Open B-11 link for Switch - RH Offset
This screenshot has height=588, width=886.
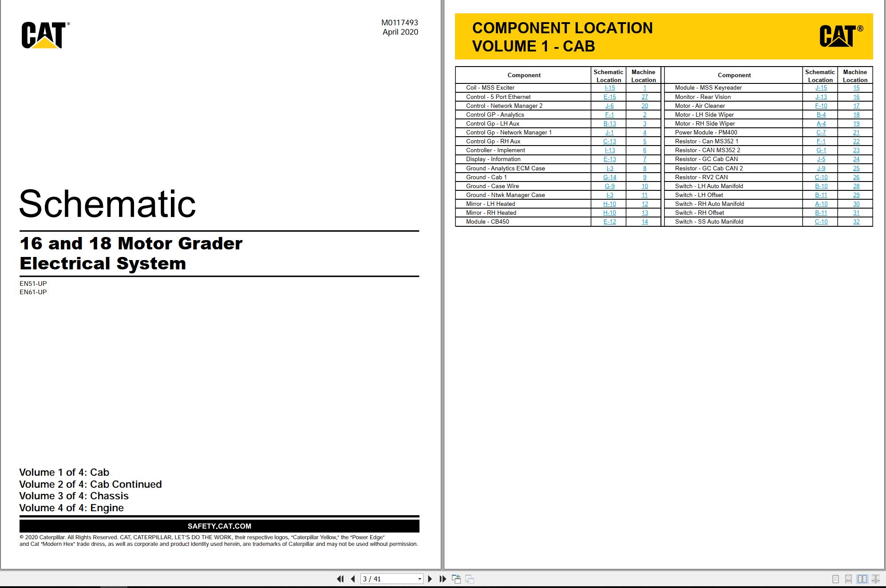click(821, 213)
